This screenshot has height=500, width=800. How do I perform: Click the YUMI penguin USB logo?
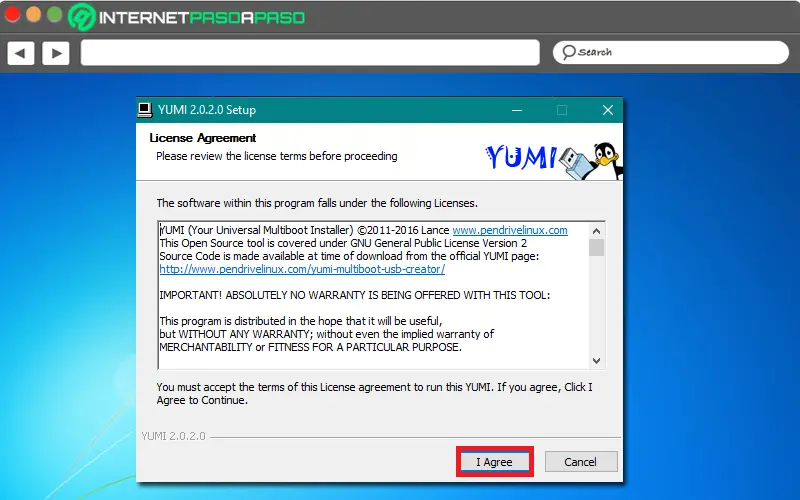coord(554,160)
